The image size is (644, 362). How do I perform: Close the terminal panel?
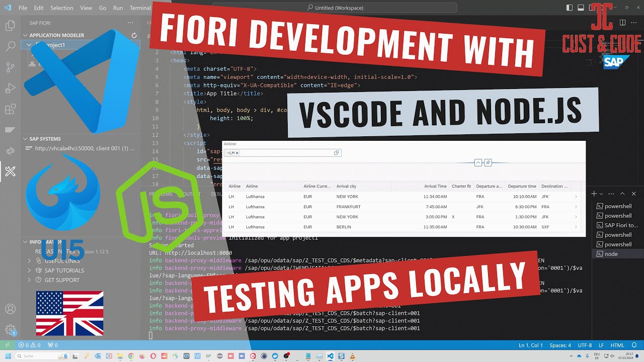[634, 194]
